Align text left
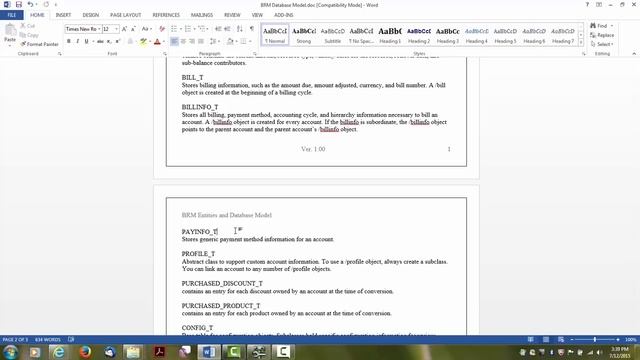 point(174,41)
